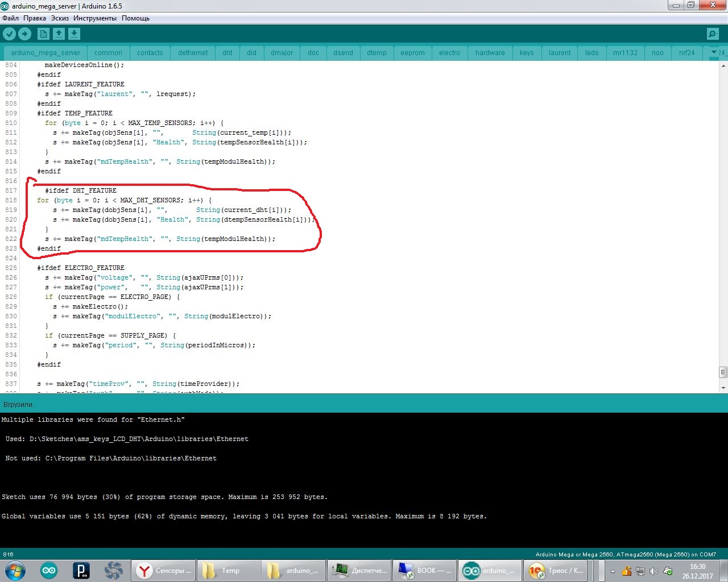Open the Эскиз menu

click(x=60, y=18)
